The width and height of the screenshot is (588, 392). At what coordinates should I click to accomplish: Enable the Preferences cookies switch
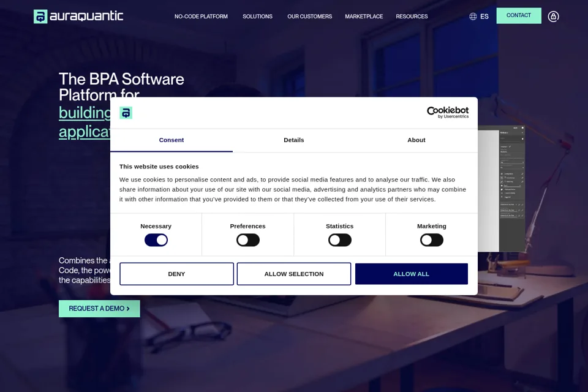[248, 240]
